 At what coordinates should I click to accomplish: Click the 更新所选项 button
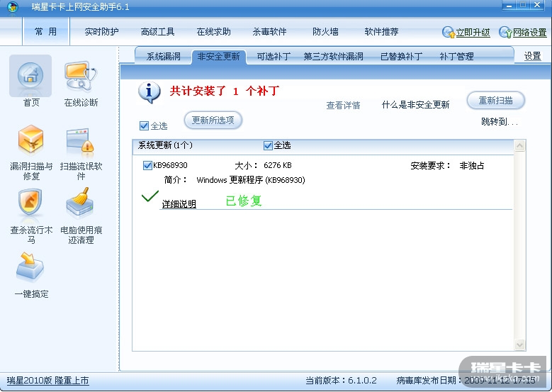click(x=213, y=120)
